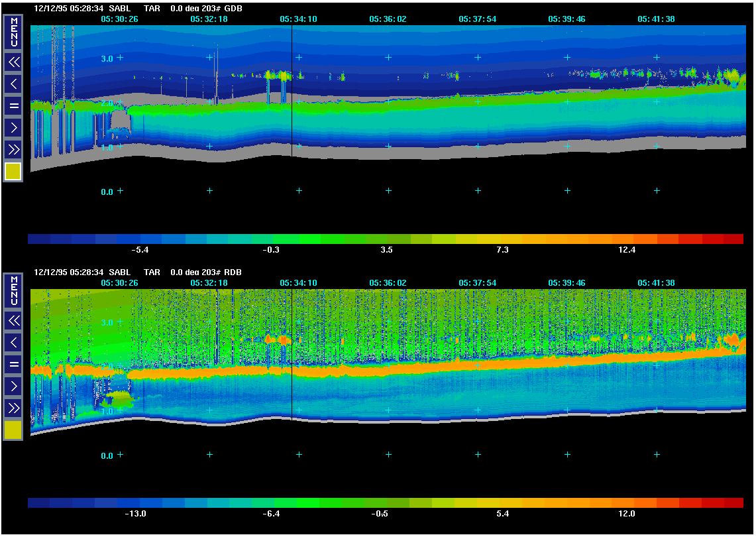Screen dimensions: 756x537
Task: Click the 0.0 altitude label in bottom panel
Action: point(107,456)
